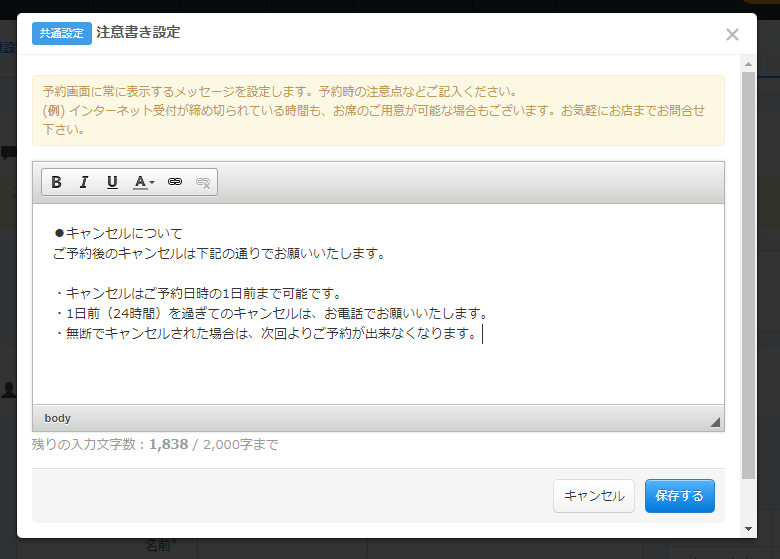Save the notice with 保存する button
This screenshot has width=780, height=559.
click(x=679, y=496)
